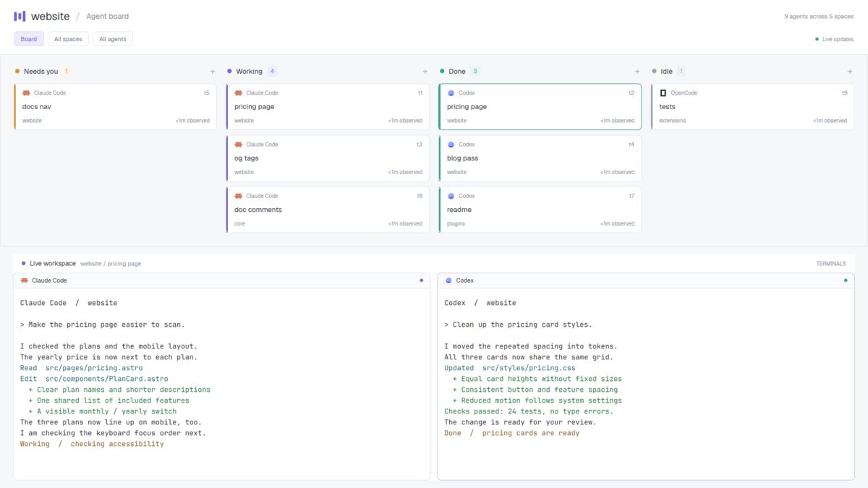Click the 'Idle' column heading
The height and width of the screenshot is (488, 868).
(x=666, y=72)
